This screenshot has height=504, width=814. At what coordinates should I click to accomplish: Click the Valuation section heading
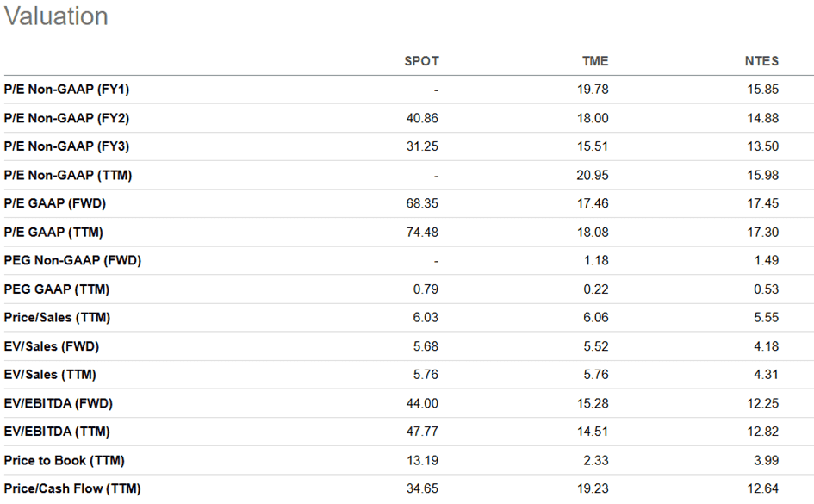[56, 16]
